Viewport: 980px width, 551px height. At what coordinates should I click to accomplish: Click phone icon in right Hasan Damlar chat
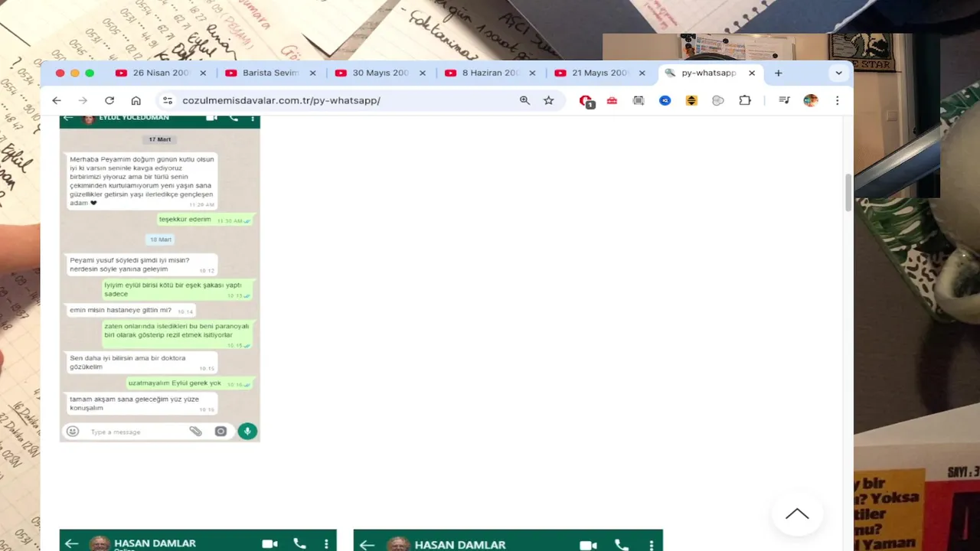622,545
